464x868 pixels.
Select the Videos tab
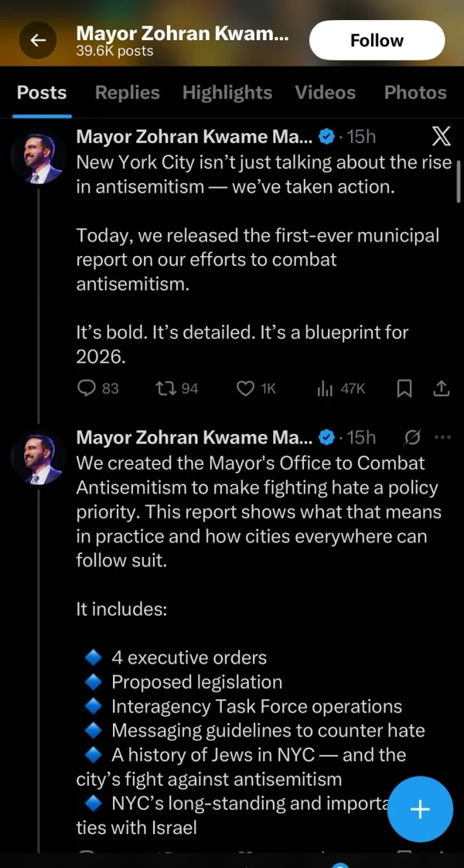[x=326, y=93]
